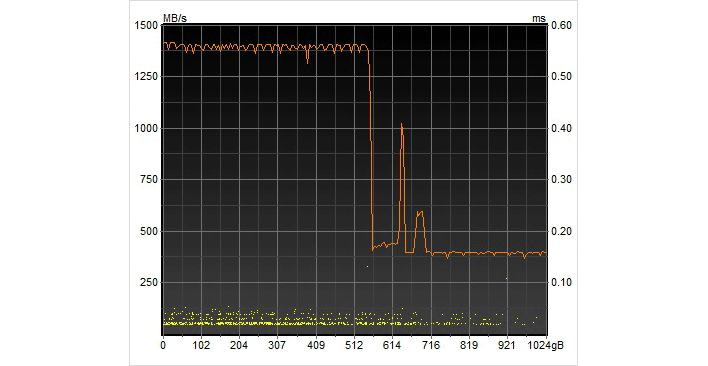The height and width of the screenshot is (366, 708).
Task: Select the 250 value on left axis
Action: click(x=149, y=283)
